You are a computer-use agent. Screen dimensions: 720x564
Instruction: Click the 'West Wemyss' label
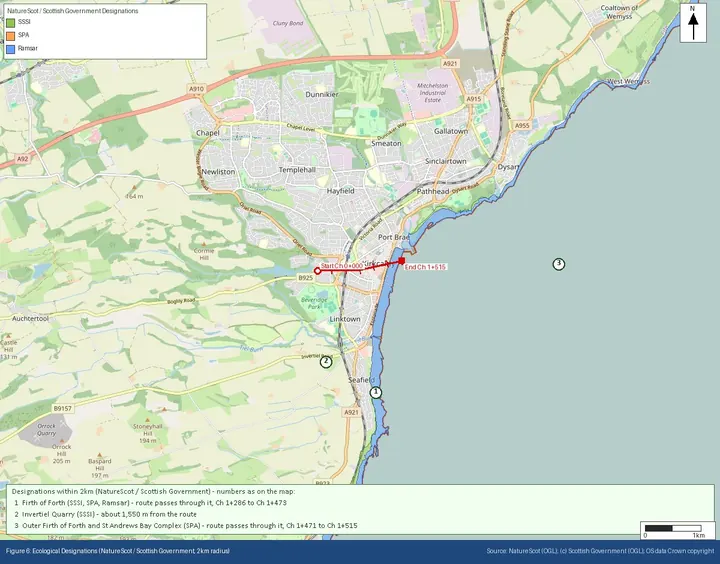tap(629, 81)
